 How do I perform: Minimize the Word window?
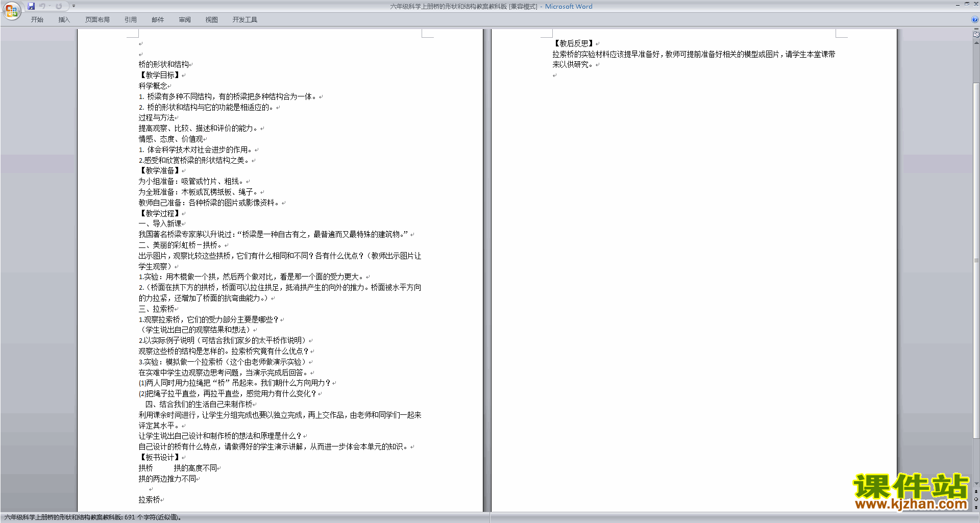(958, 5)
